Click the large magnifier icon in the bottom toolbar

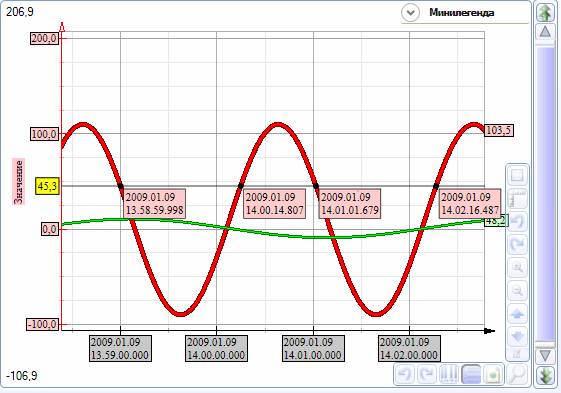(x=517, y=374)
